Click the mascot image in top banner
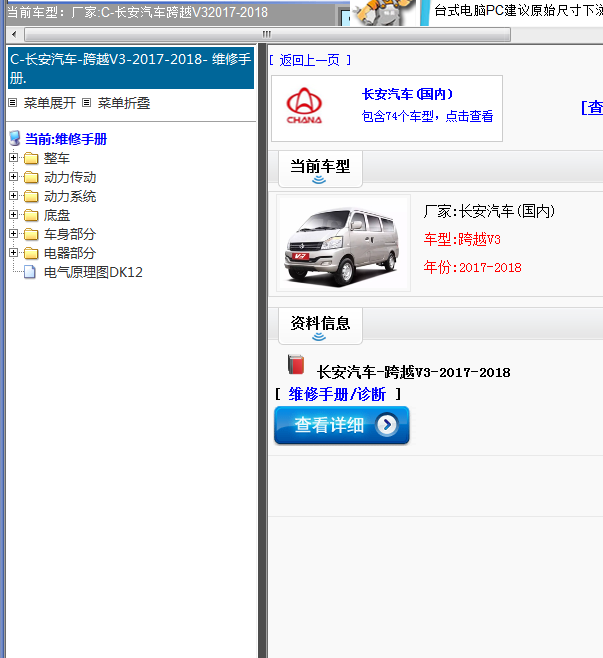 click(x=383, y=13)
